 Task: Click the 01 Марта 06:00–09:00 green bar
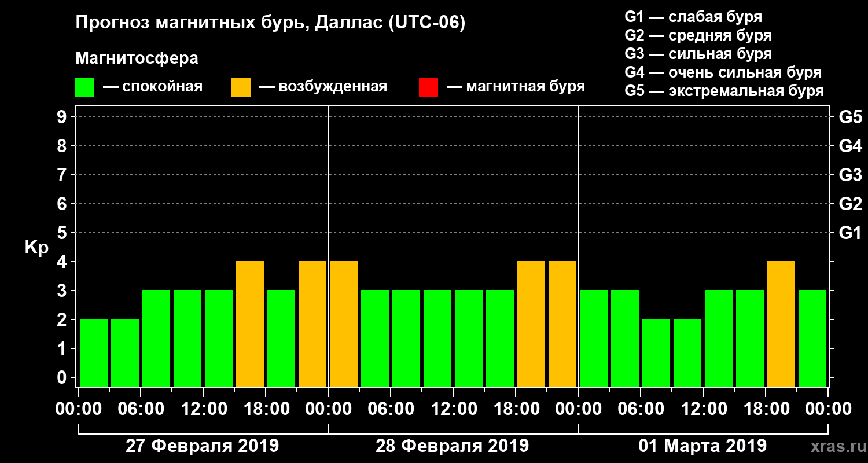point(656,352)
